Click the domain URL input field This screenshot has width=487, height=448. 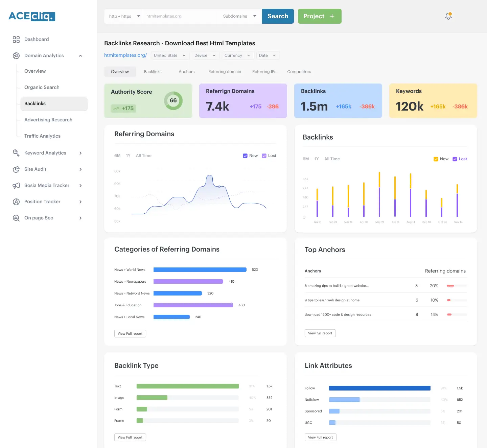[x=181, y=16]
